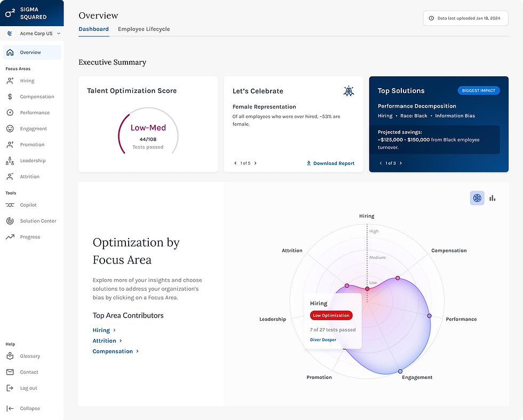
Task: Open Copilot from the Tools section
Action: click(12, 204)
